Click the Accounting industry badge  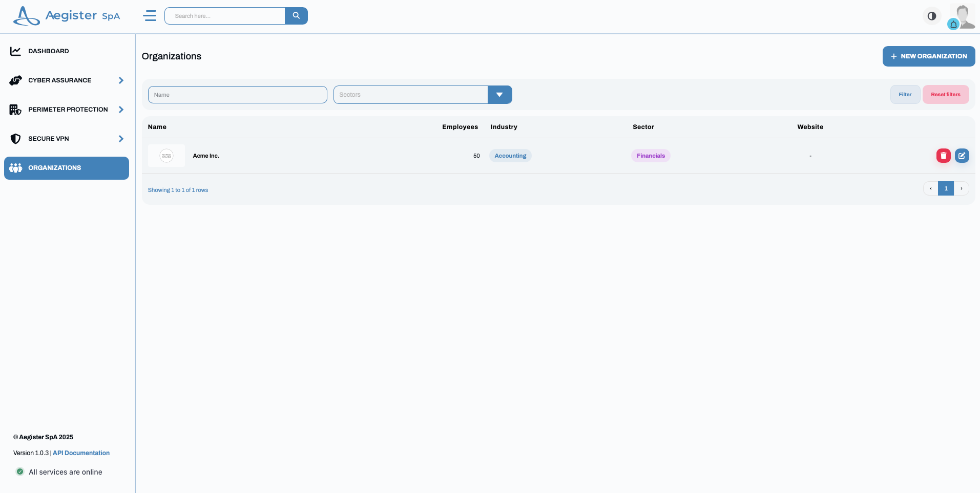510,156
